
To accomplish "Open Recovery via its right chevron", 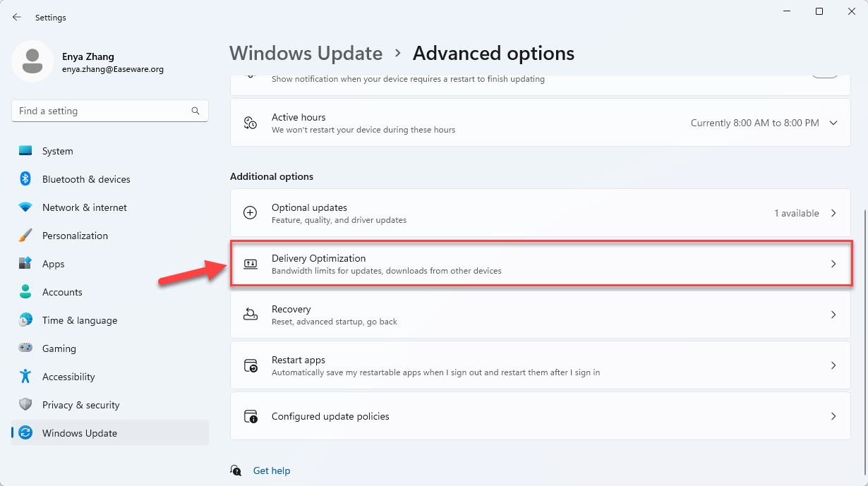I will pos(833,315).
